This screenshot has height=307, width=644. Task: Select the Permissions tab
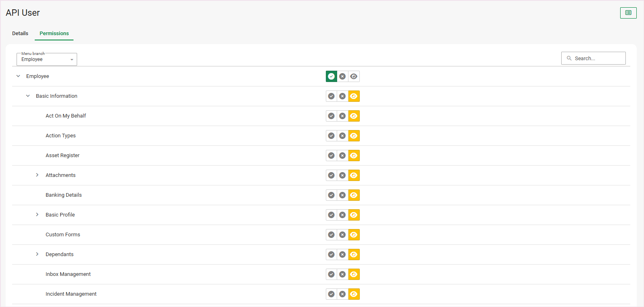[x=54, y=34]
